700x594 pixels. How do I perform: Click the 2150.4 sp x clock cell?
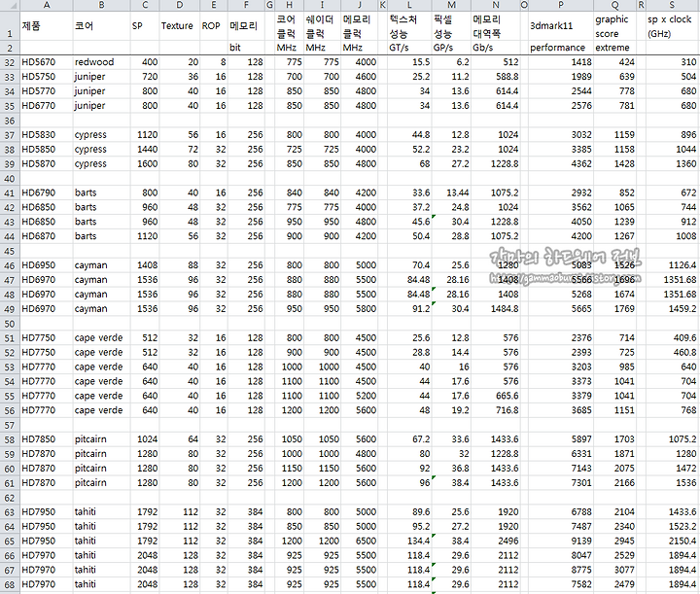(x=672, y=541)
